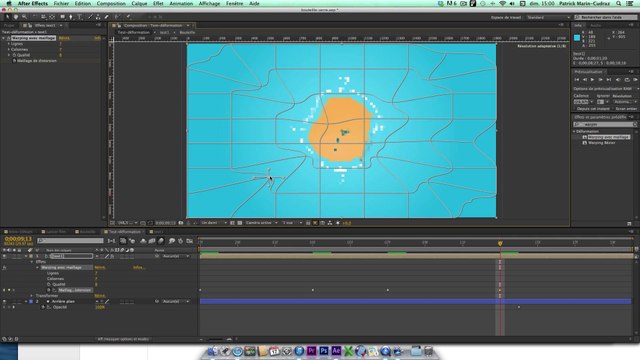This screenshot has width=640, height=360.
Task: Open the Effet menu
Action: pyautogui.click(x=158, y=3)
